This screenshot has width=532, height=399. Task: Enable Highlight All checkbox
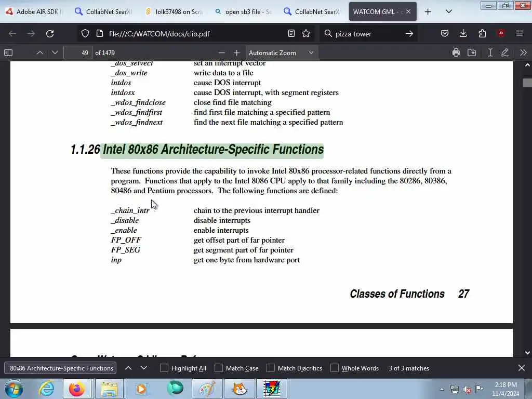tap(164, 368)
